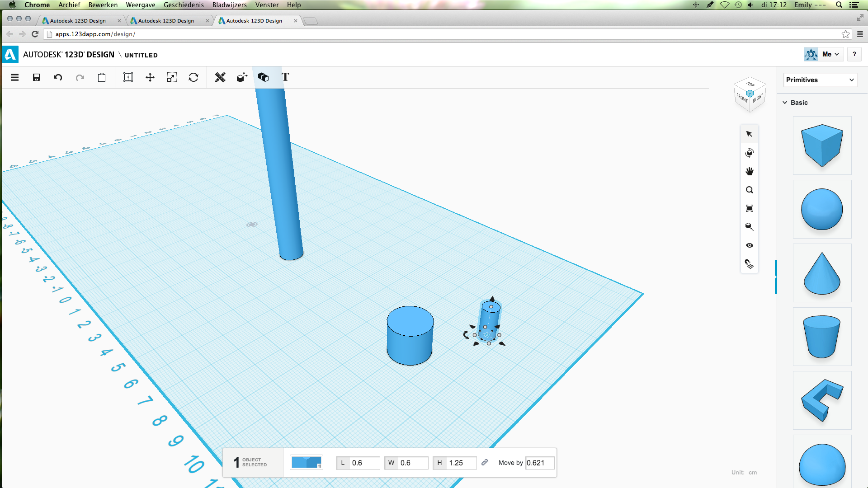Screen dimensions: 868x488
Task: Select the Scale tool
Action: tap(172, 77)
